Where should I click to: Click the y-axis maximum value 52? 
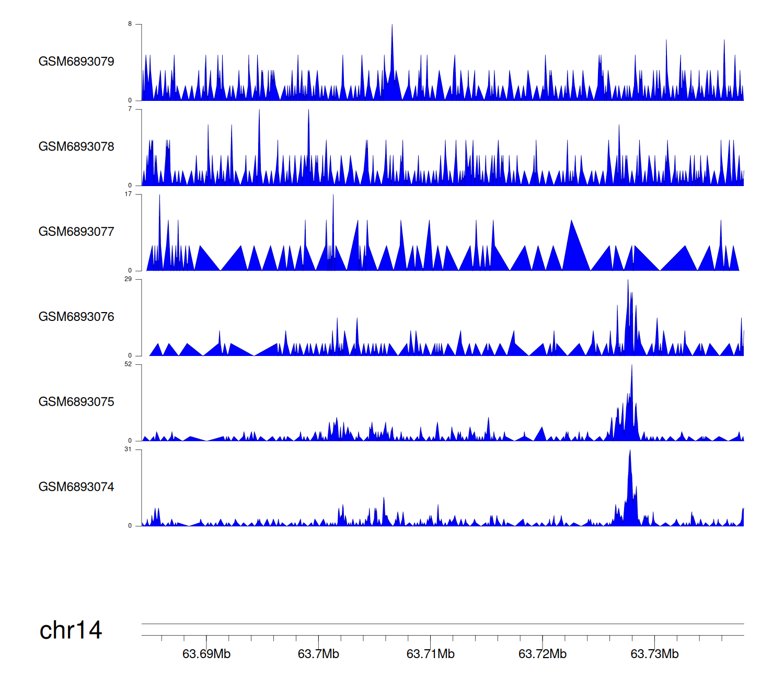tap(128, 364)
